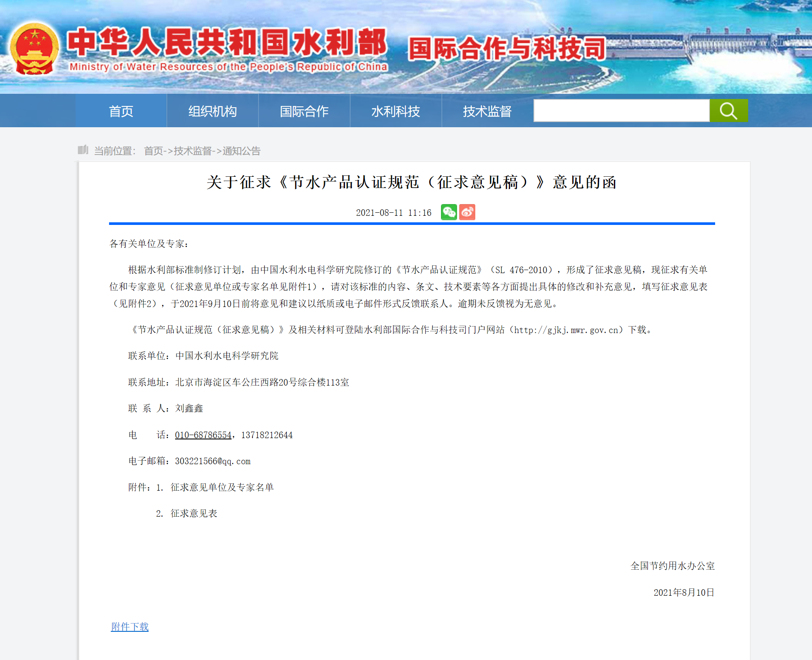The width and height of the screenshot is (812, 660).
Task: Click the address line 北京市海淀区车公庄西路20号
Action: point(262,382)
